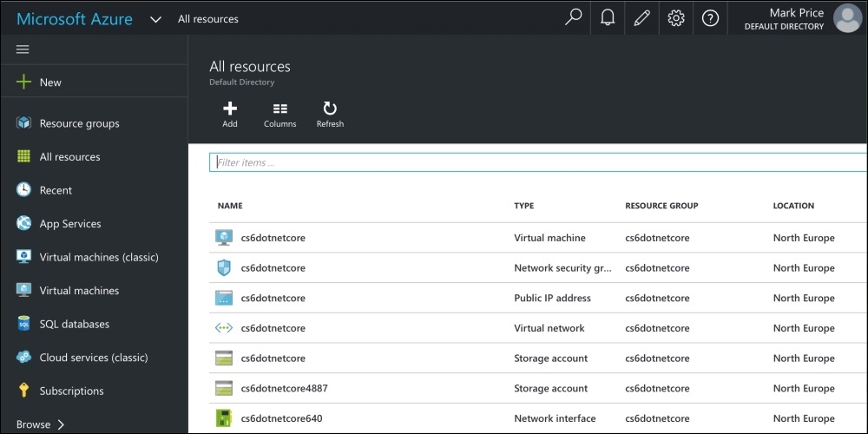868x434 pixels.
Task: Click the All resources breadcrumb
Action: click(208, 19)
